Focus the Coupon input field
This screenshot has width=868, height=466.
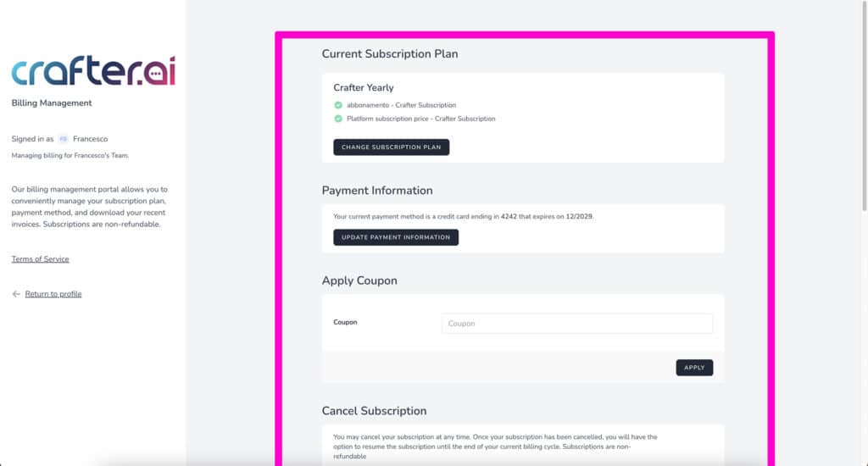pyautogui.click(x=576, y=324)
